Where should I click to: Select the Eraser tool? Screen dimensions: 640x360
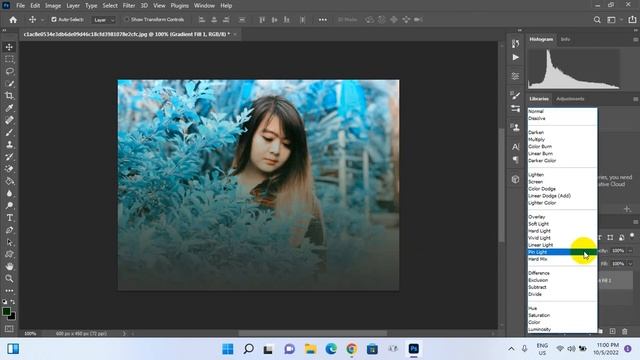9,169
